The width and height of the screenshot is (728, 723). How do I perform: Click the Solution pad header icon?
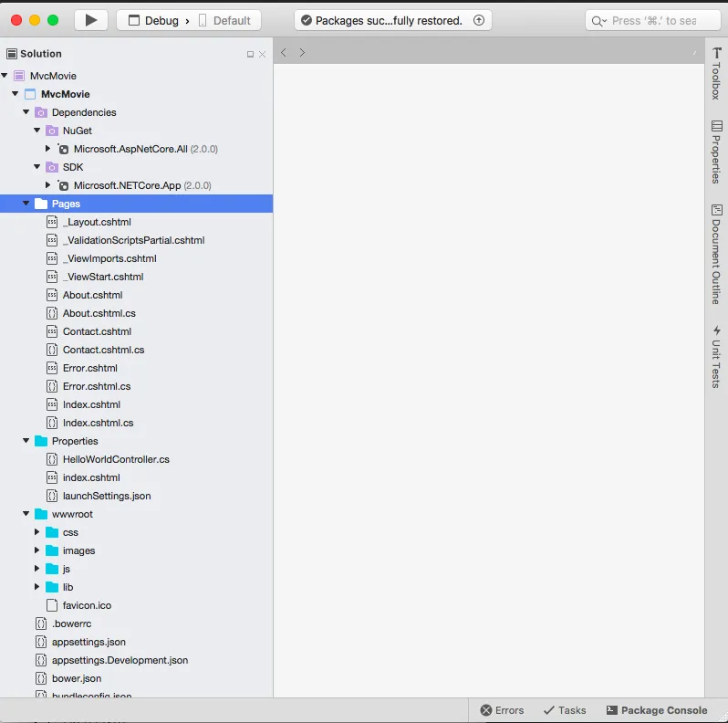tap(12, 54)
